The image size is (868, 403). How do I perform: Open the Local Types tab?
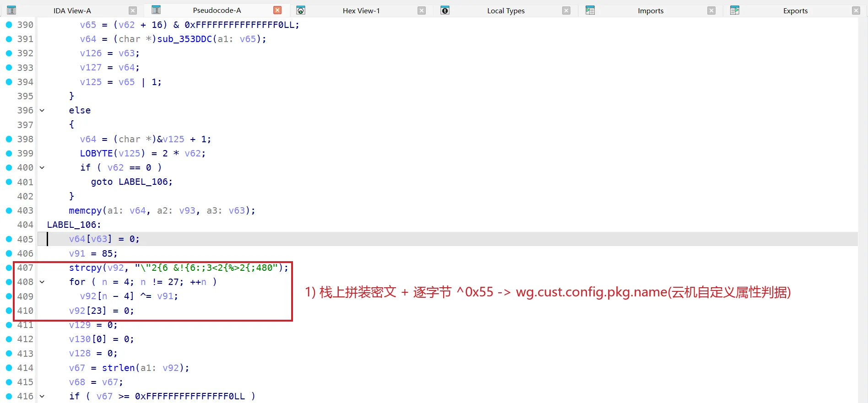(x=506, y=11)
